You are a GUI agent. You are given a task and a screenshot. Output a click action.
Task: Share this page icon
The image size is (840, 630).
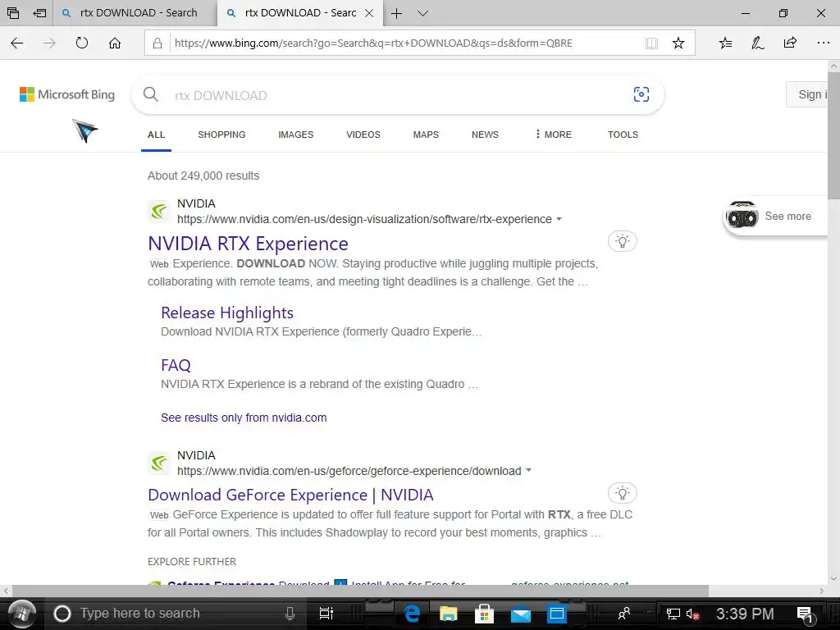(x=790, y=43)
